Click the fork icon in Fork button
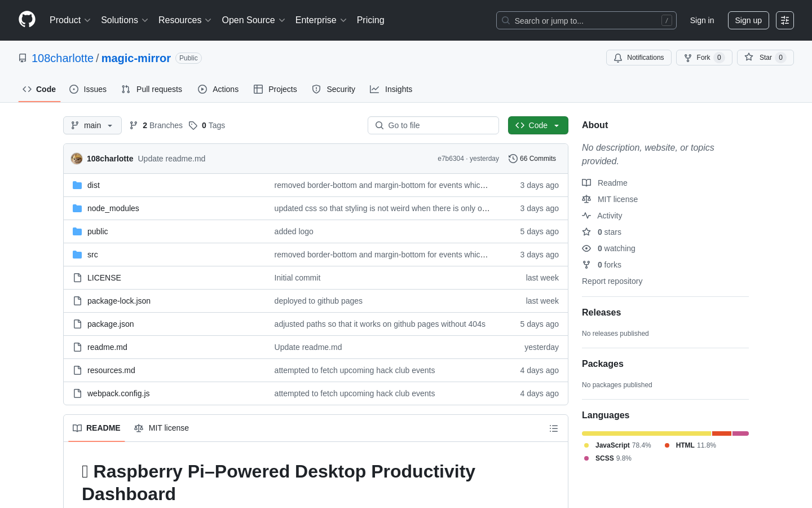Screen dimensions: 812x508 [688, 58]
